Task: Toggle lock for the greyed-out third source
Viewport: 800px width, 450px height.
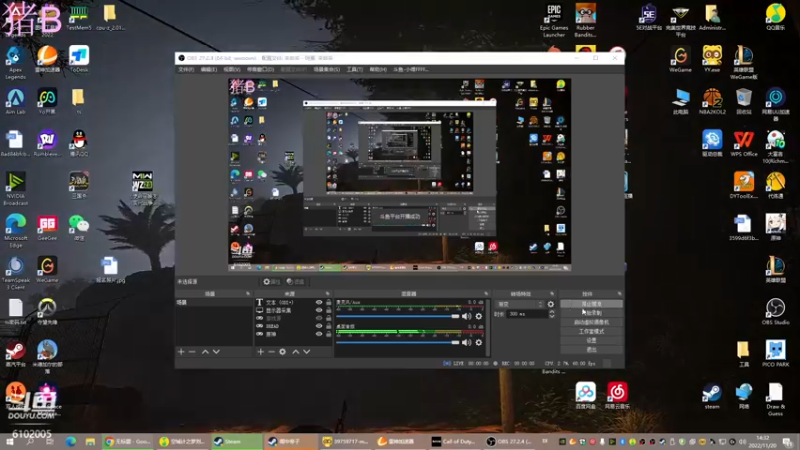Action: (329, 318)
